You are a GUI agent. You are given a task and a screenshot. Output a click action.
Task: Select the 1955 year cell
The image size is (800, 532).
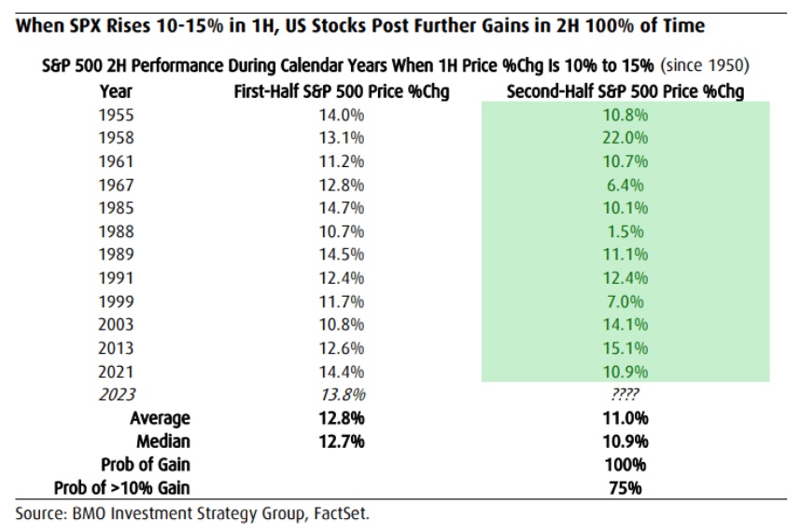pos(115,115)
